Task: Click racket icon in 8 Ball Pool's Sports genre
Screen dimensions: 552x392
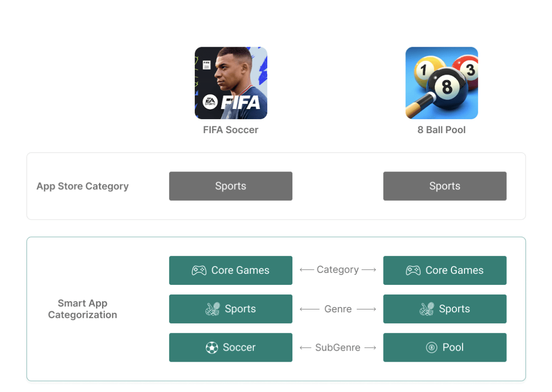Action: point(427,309)
